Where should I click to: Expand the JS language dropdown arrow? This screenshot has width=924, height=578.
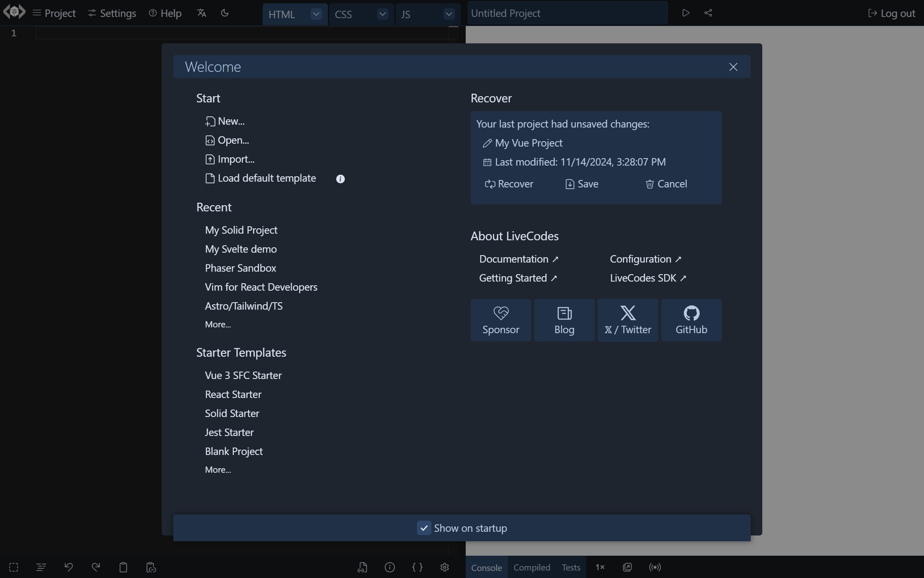[449, 14]
